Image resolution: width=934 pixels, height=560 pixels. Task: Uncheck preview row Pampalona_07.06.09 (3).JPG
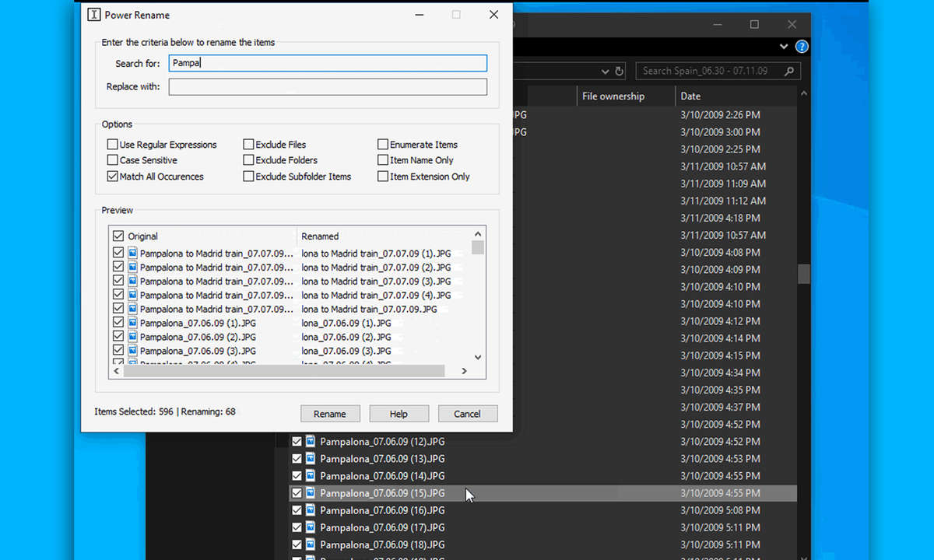pos(118,351)
